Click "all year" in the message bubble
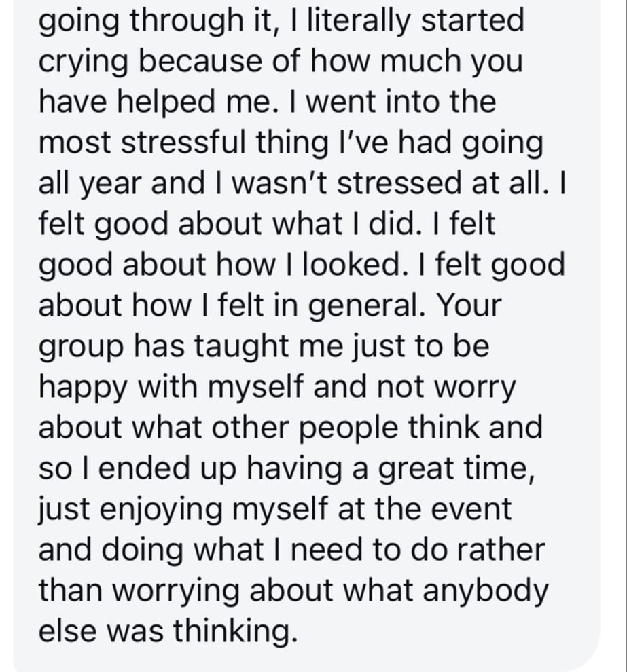627x672 pixels. (x=81, y=183)
